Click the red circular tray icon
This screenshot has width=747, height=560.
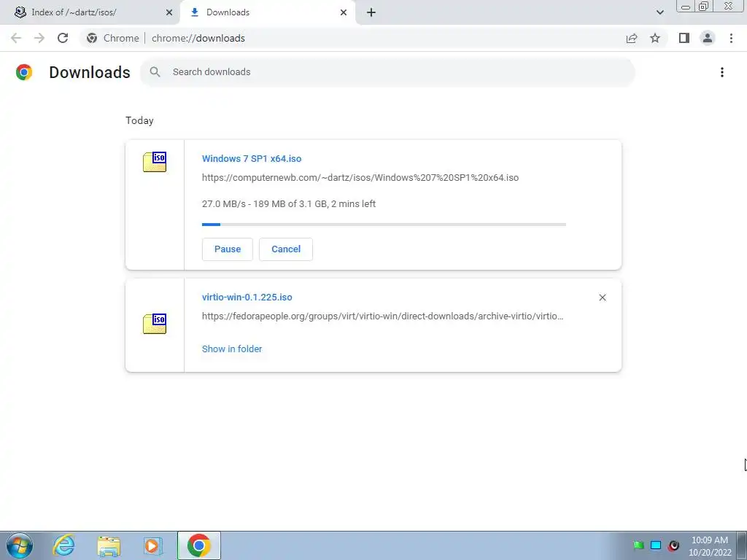click(x=673, y=545)
